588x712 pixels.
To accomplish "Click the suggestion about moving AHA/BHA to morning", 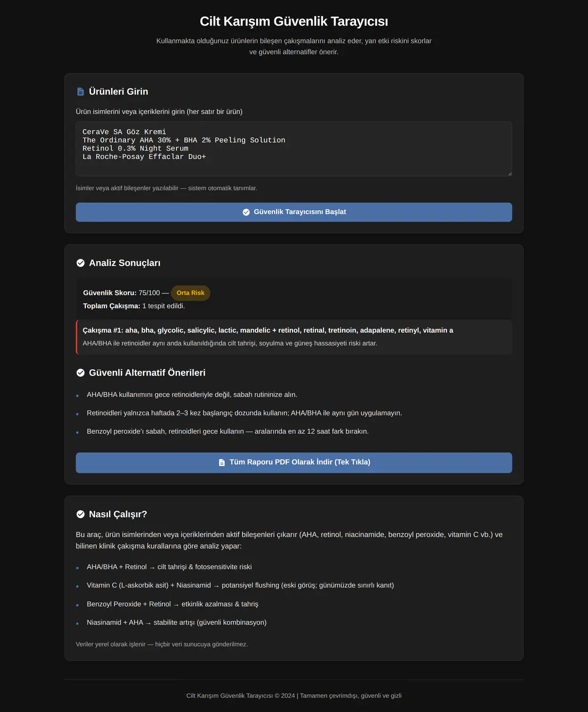I will [192, 395].
